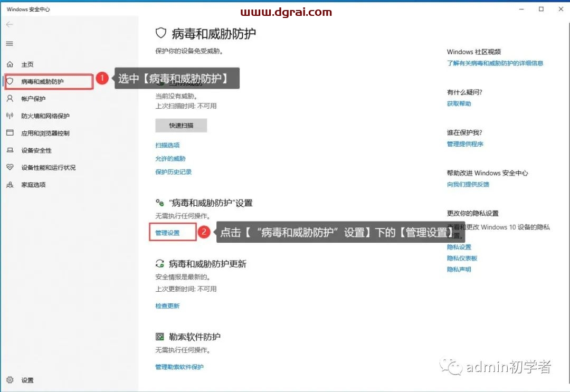Image resolution: width=570 pixels, height=392 pixels.
Task: Click the 病毒和威胁防护 page heading
Action: 213,33
